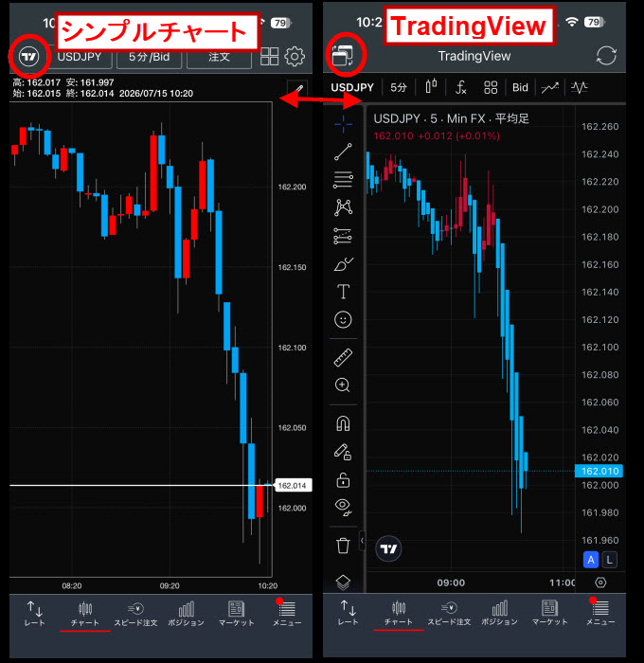Open メニュー tab in left phone
Screen dimensions: 644x663
click(287, 614)
